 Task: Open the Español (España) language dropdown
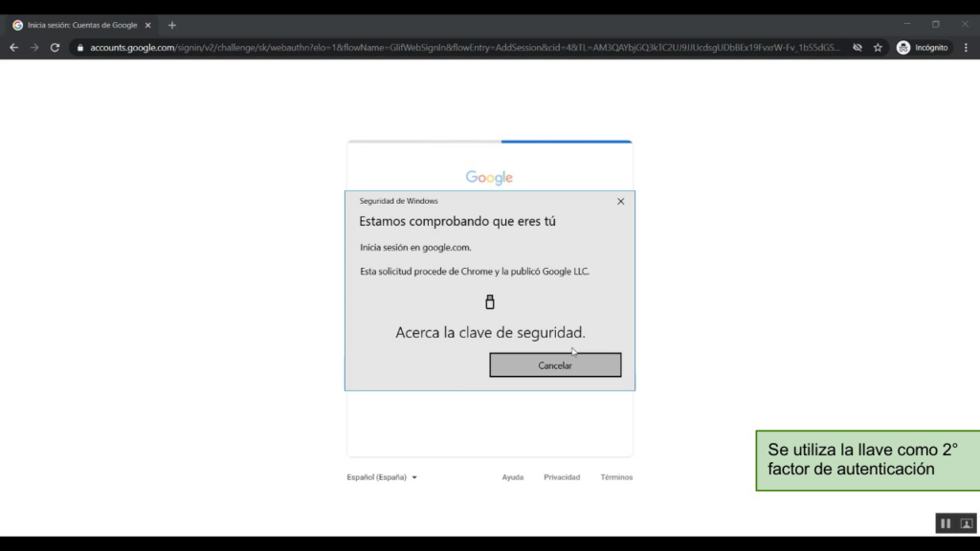coord(382,477)
